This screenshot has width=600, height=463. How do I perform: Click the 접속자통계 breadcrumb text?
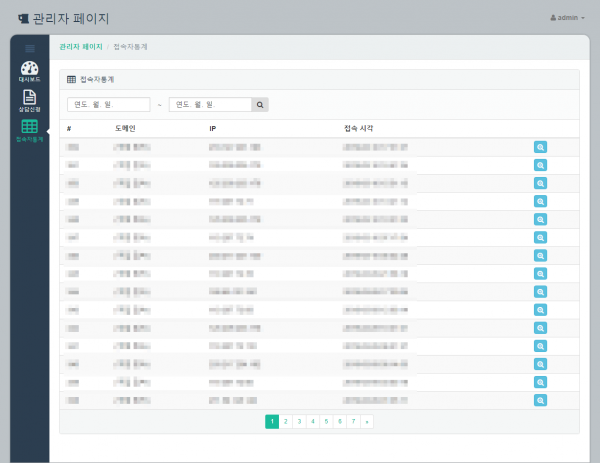[130, 47]
